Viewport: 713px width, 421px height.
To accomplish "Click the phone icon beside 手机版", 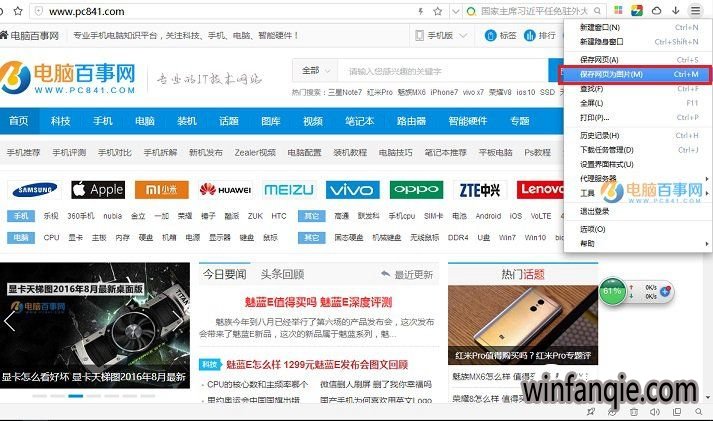I will point(419,35).
